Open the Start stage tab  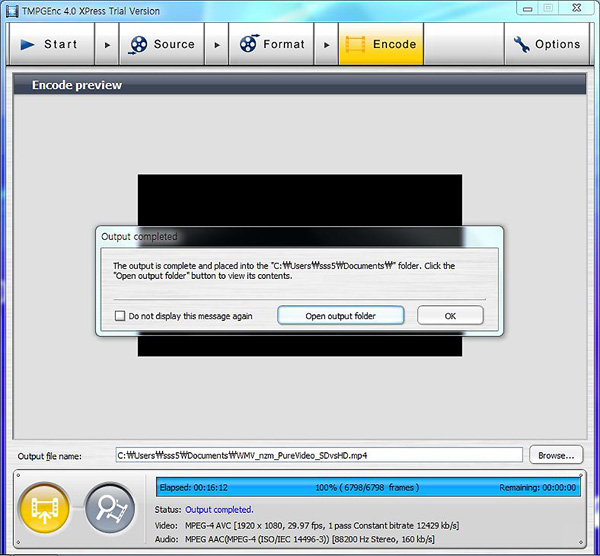pyautogui.click(x=52, y=44)
